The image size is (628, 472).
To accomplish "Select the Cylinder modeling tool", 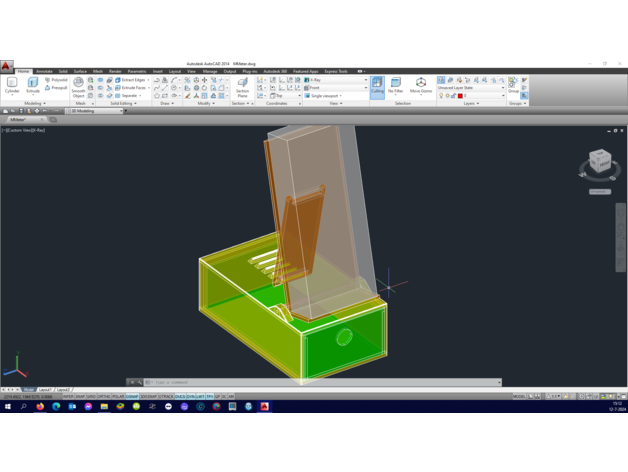I will (x=12, y=86).
